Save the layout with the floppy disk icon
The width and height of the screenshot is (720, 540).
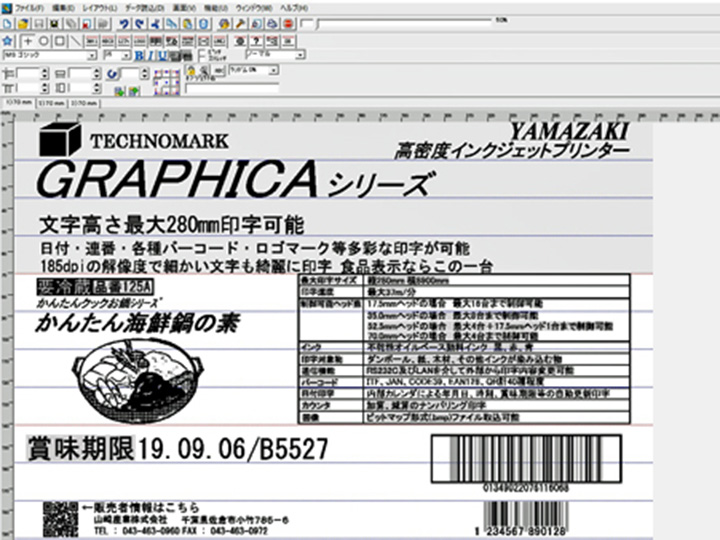pyautogui.click(x=39, y=24)
